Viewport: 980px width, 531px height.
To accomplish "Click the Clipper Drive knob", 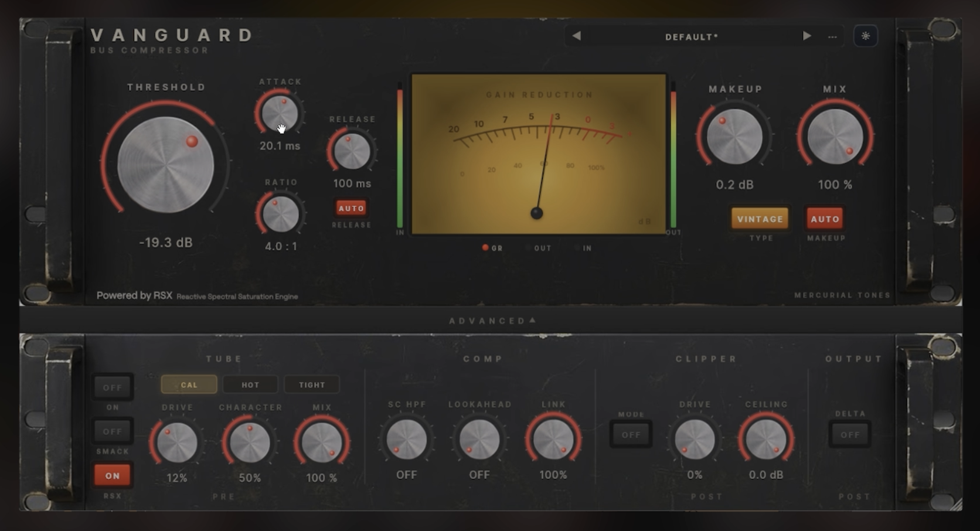I will [x=695, y=440].
